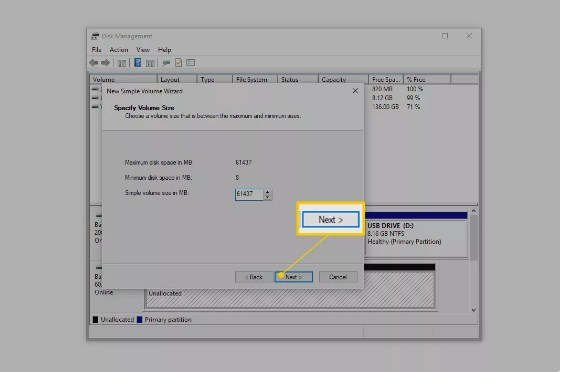
Task: Sort by the Type column header
Action: (x=215, y=79)
